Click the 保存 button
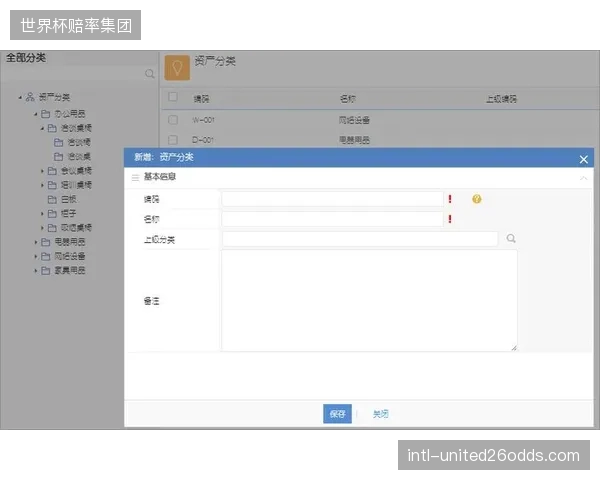Image resolution: width=600 pixels, height=480 pixels. [x=337, y=414]
